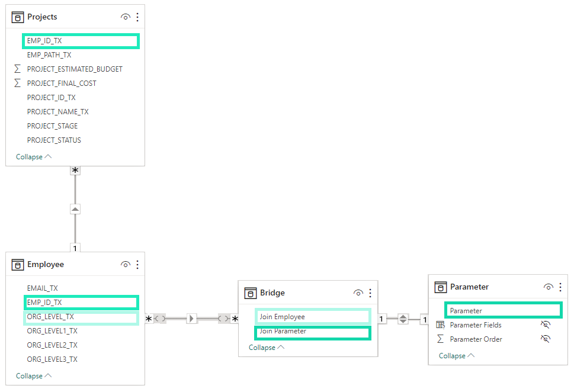Click the Parameter table icon in its header

(441, 287)
